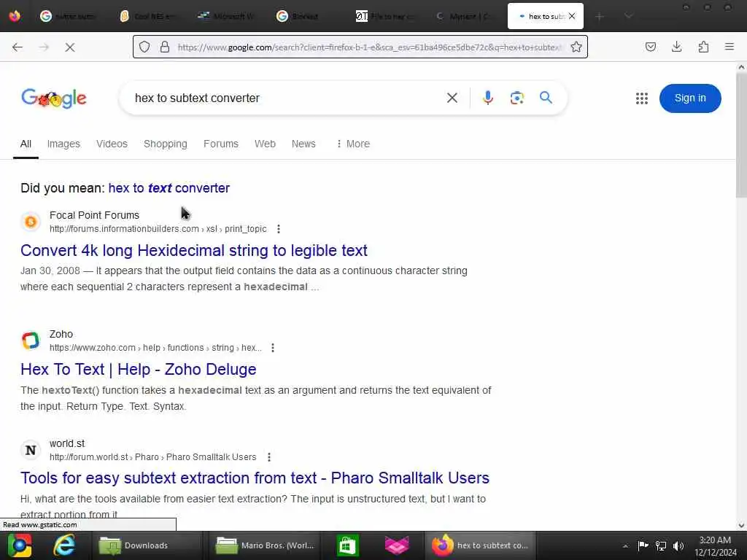747x560 pixels.
Task: Select the All results tab
Action: pyautogui.click(x=26, y=144)
